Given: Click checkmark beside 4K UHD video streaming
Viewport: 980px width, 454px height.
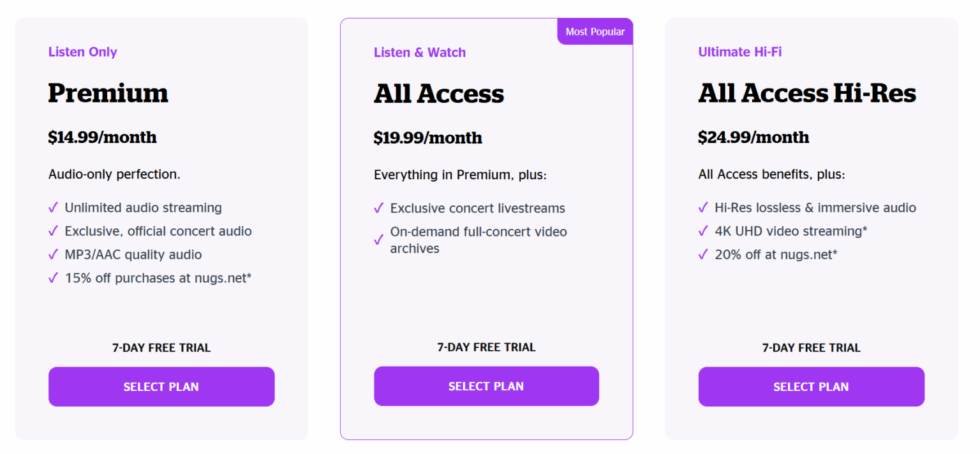Looking at the screenshot, I should tap(703, 231).
